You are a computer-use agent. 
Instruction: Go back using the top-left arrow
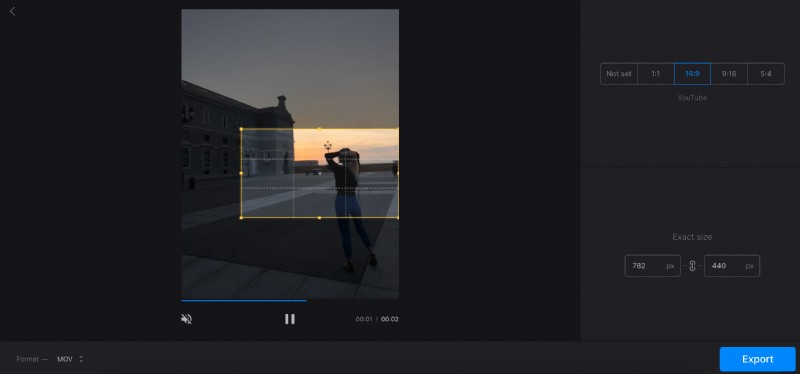pos(12,11)
